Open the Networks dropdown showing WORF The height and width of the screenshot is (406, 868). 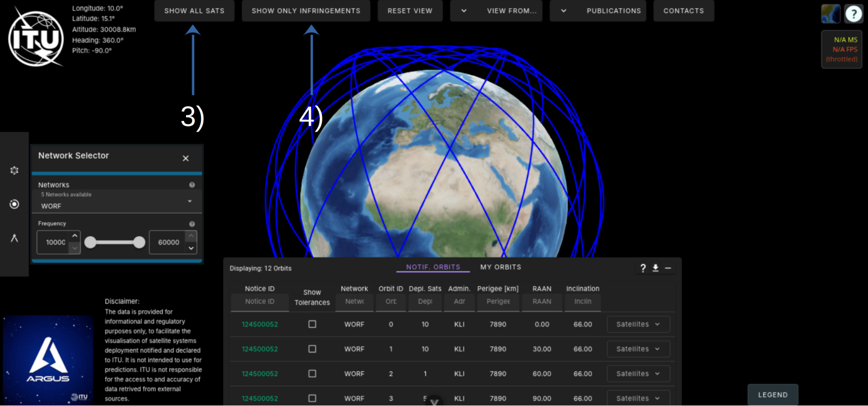tap(117, 202)
